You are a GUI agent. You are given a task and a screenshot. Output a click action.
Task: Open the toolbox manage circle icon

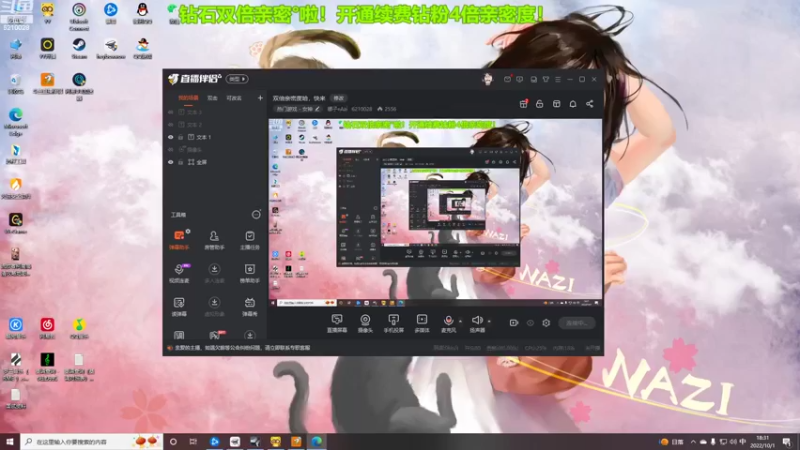pos(256,215)
